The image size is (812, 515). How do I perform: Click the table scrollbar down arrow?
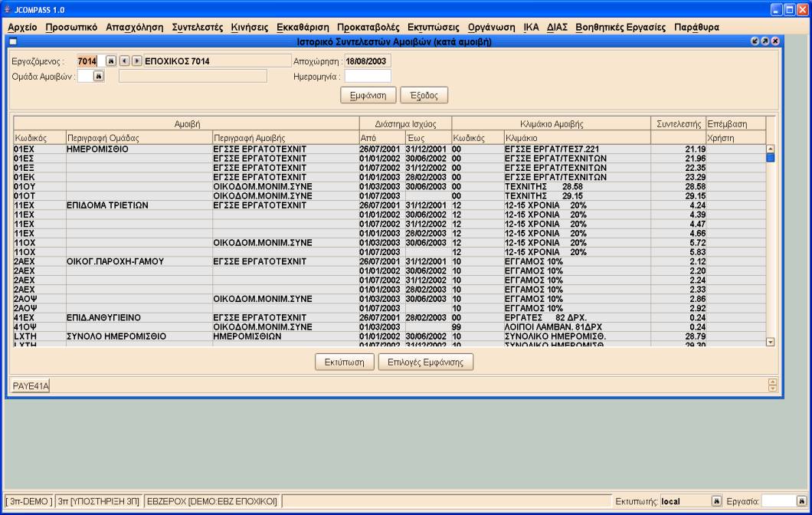click(770, 342)
